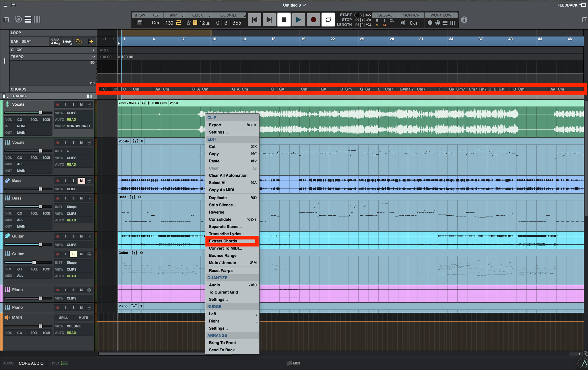Click the palette icon in Workflow section

point(438,23)
